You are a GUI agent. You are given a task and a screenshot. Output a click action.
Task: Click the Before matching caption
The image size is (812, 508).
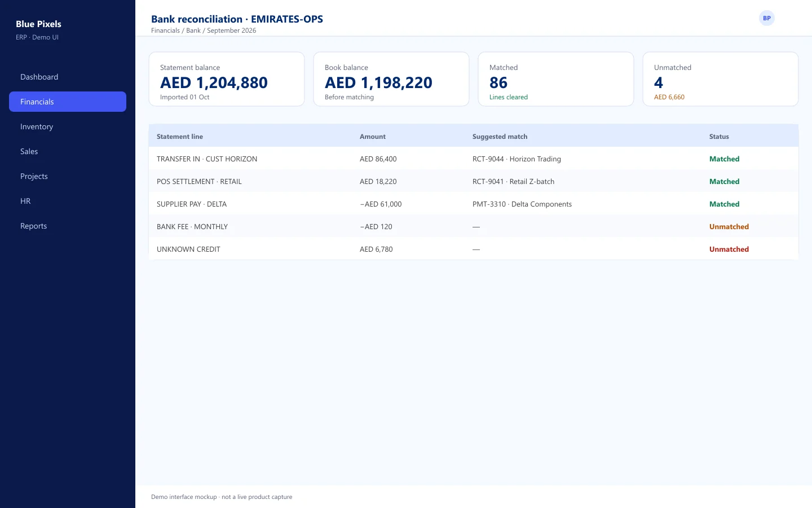(349, 97)
